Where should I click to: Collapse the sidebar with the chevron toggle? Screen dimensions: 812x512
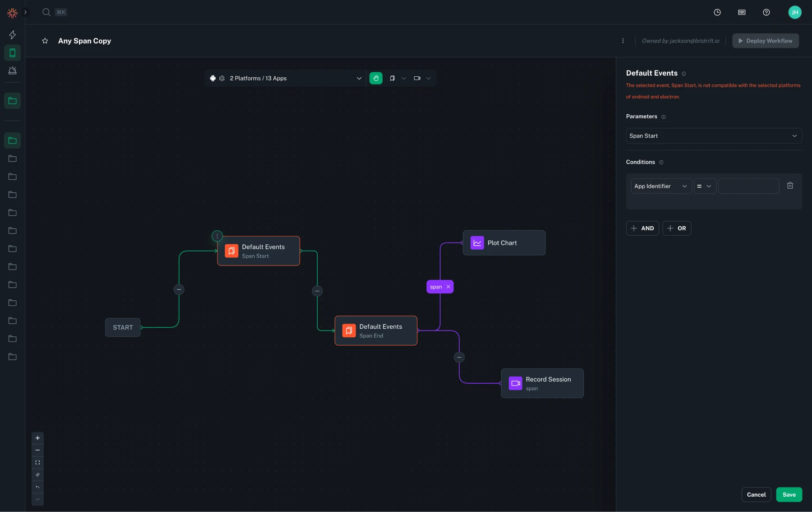pos(26,12)
